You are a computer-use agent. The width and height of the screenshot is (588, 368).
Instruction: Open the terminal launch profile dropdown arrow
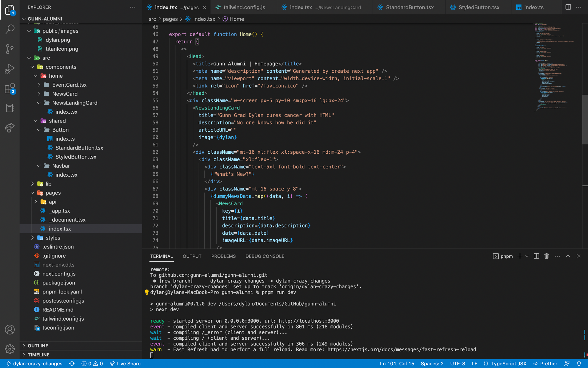[527, 256]
